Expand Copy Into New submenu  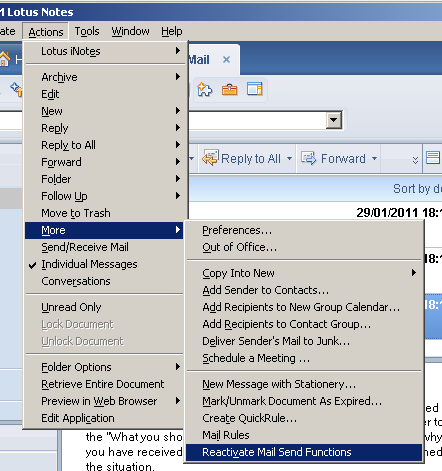click(304, 273)
